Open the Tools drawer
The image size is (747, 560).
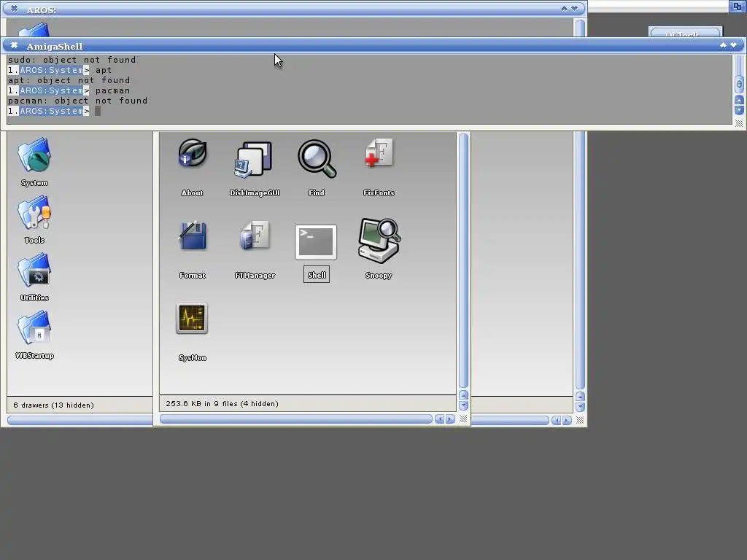[x=34, y=213]
